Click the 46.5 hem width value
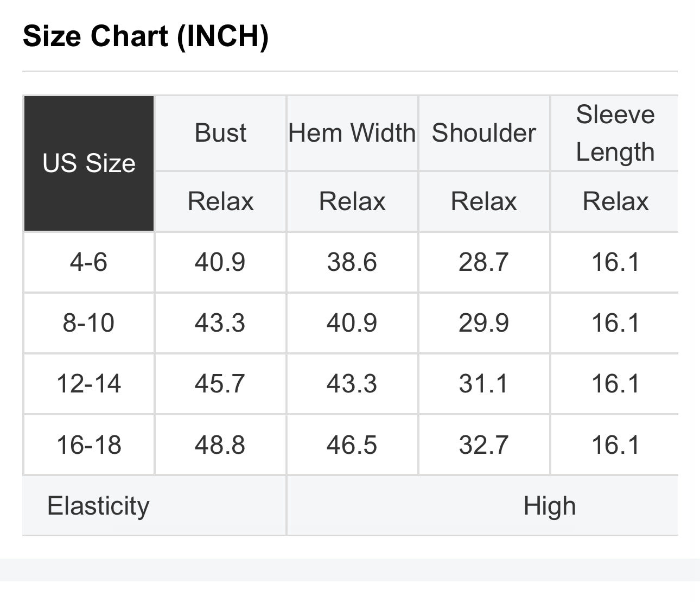Screen dimensions: 700x602 352,445
